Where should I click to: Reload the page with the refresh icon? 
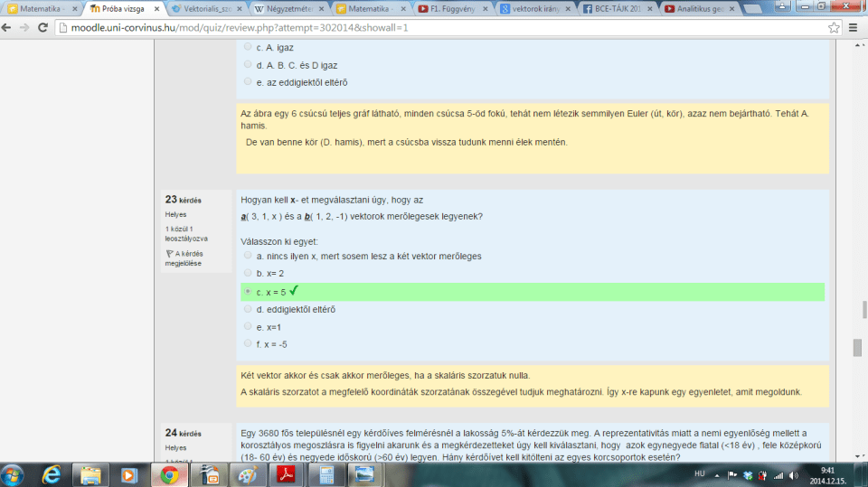(x=44, y=28)
